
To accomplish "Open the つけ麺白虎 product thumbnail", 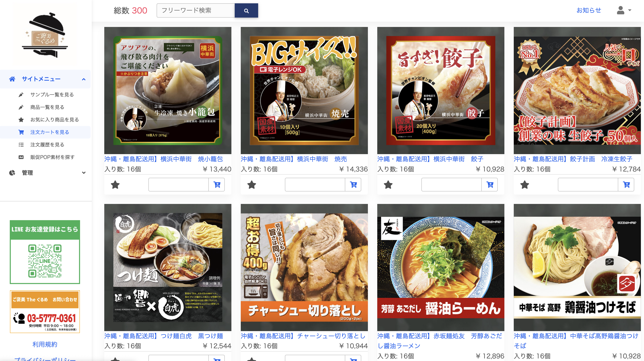I will 168,267.
